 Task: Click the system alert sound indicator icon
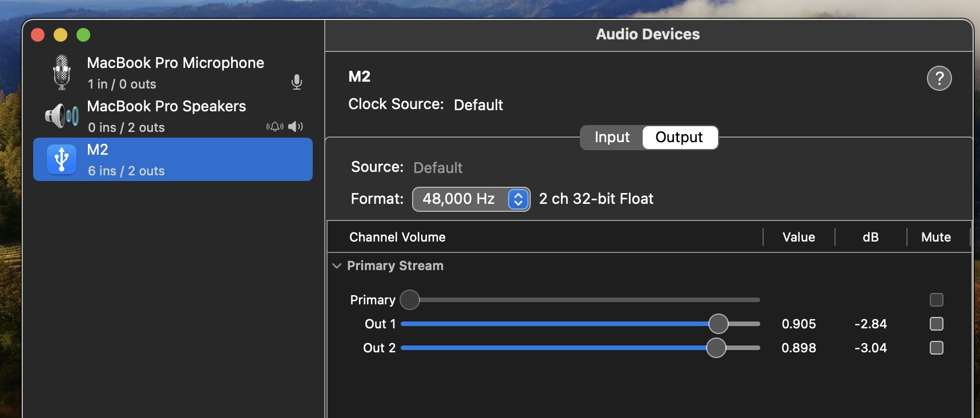point(275,126)
